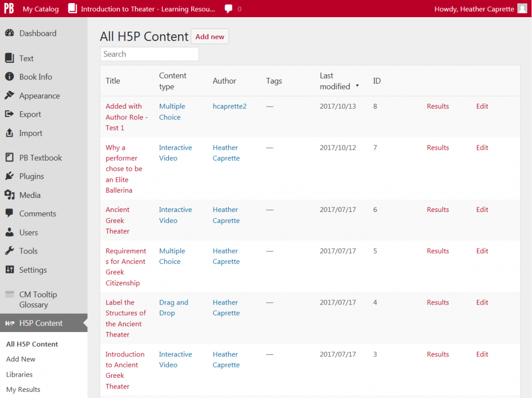Click the Dashboard gauge icon

tap(9, 33)
